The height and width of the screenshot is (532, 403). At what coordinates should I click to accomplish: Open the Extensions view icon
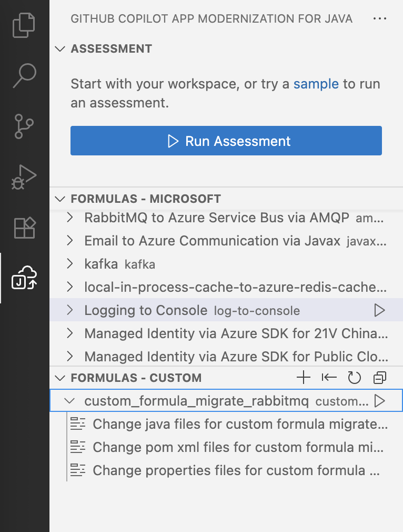coord(24,228)
